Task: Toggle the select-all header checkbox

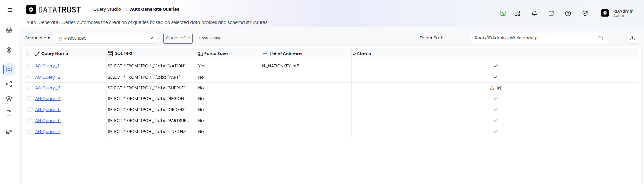Action: (30, 54)
